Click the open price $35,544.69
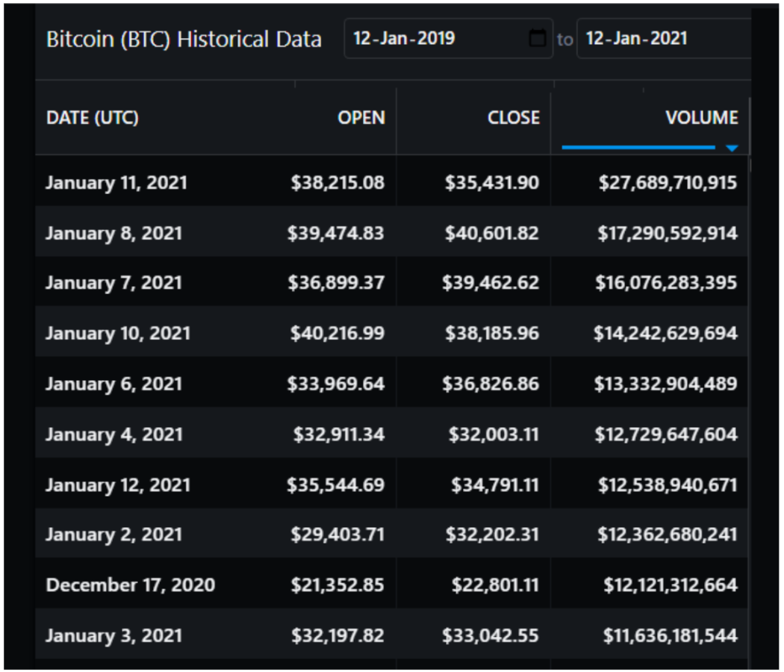This screenshot has width=784, height=672. click(x=336, y=485)
